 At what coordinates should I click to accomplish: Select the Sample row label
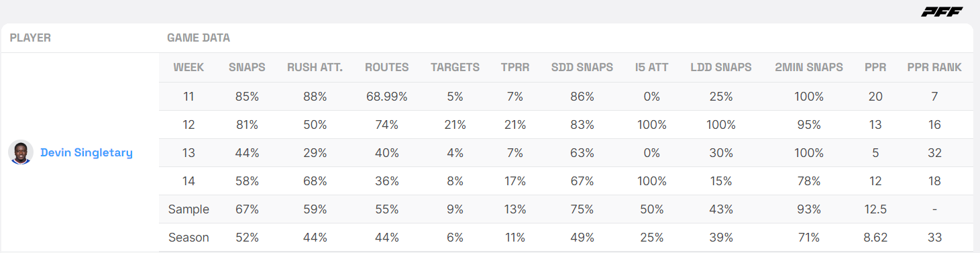[188, 209]
